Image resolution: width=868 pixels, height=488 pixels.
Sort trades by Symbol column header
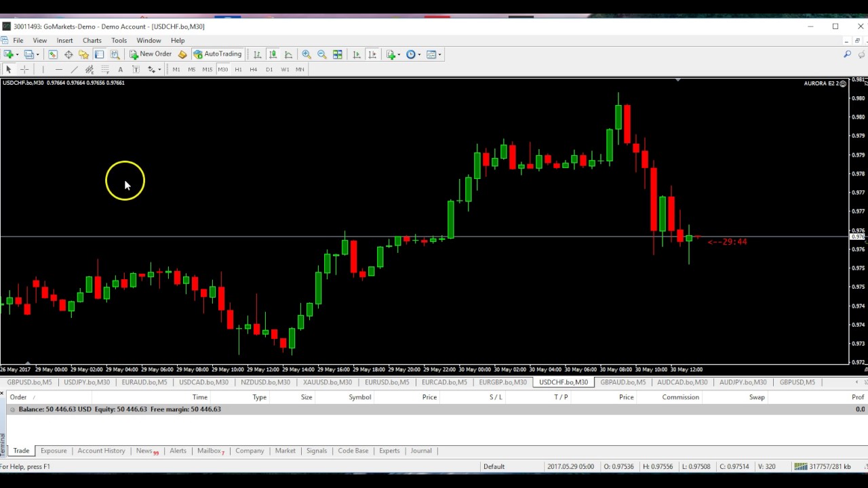point(359,397)
